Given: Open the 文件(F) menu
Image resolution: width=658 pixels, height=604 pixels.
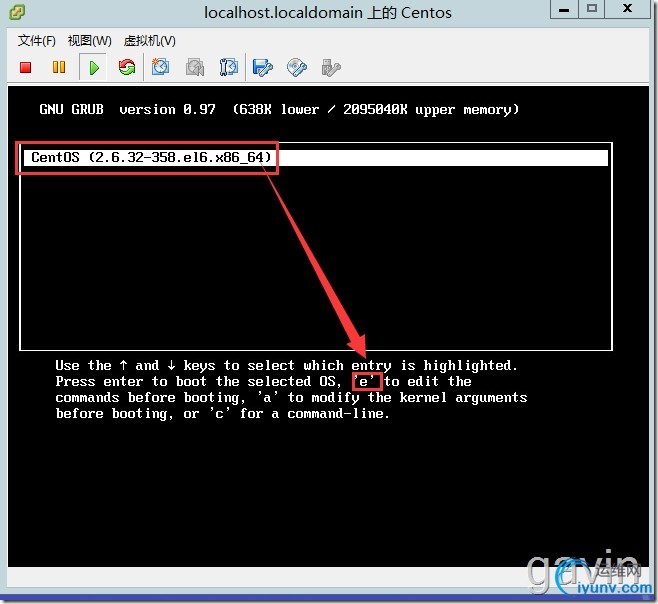Looking at the screenshot, I should pyautogui.click(x=37, y=41).
